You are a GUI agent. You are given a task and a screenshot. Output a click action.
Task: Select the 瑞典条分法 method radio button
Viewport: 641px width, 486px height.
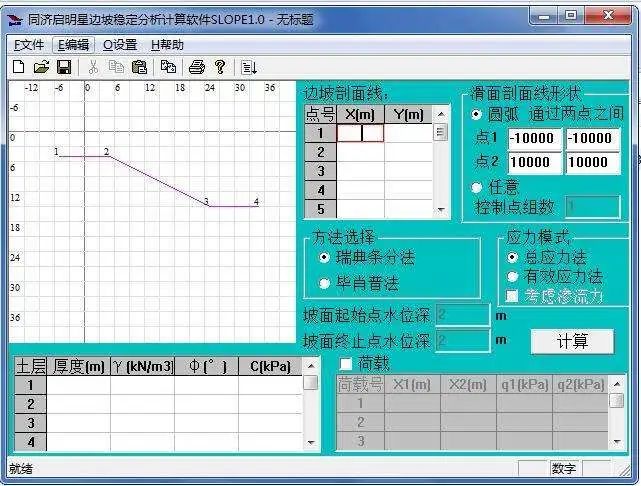pyautogui.click(x=325, y=258)
